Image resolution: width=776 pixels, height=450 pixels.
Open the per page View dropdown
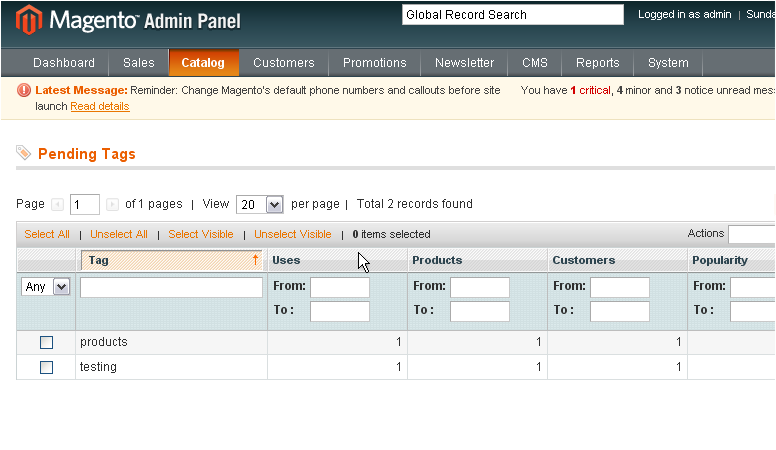click(x=260, y=204)
